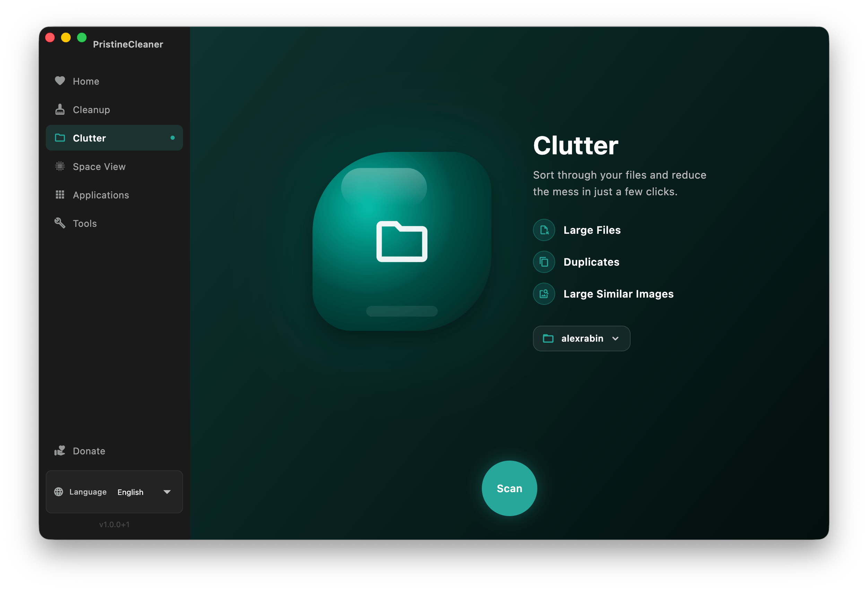
Task: Click the Space View dotted grid icon
Action: 60,166
